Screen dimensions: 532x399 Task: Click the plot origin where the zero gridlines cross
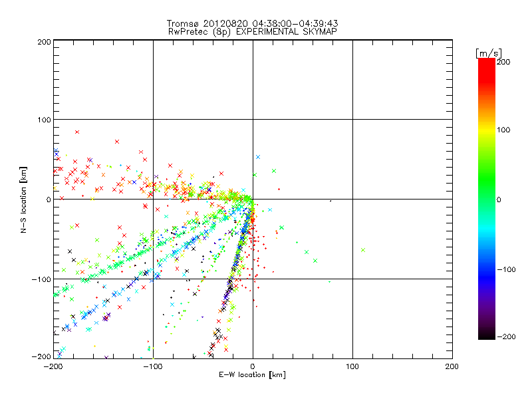[253, 199]
